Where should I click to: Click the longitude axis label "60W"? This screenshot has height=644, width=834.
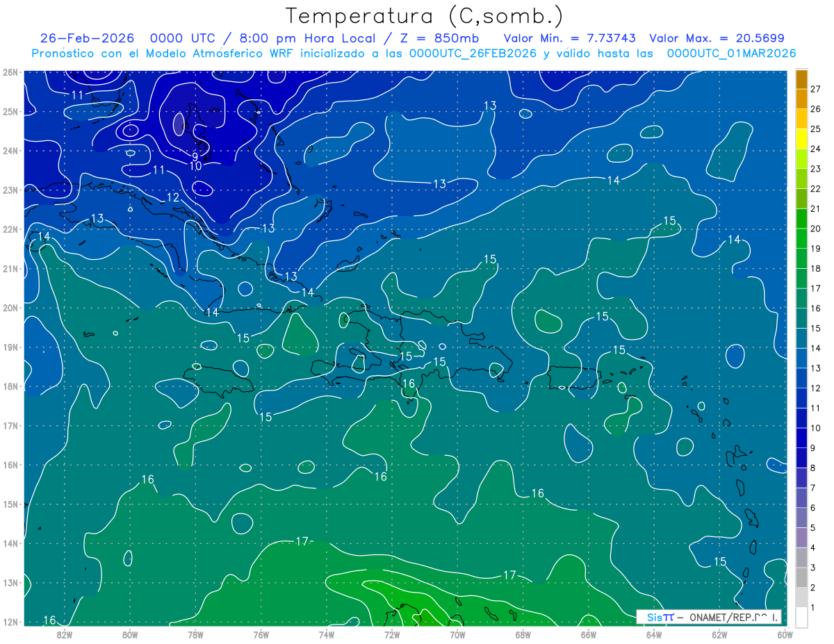(x=784, y=634)
